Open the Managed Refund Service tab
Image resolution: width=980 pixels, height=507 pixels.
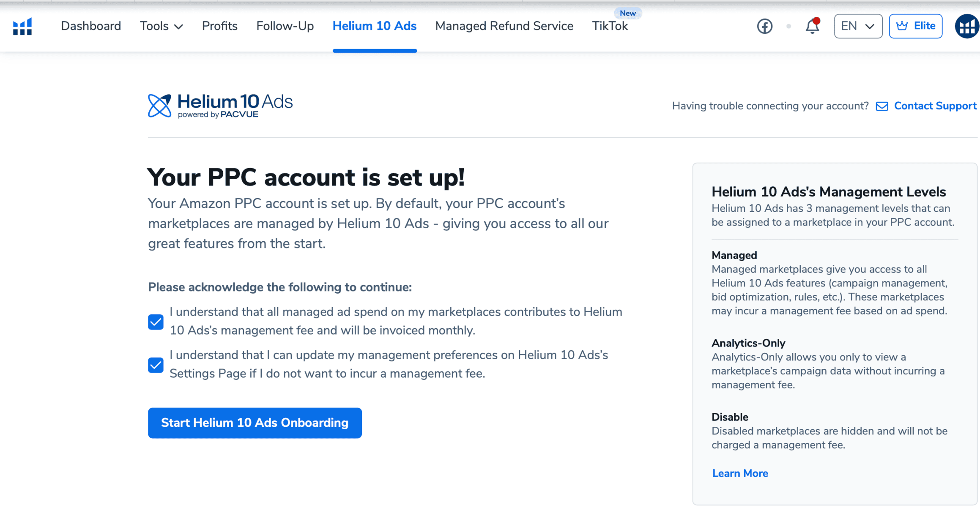point(504,26)
